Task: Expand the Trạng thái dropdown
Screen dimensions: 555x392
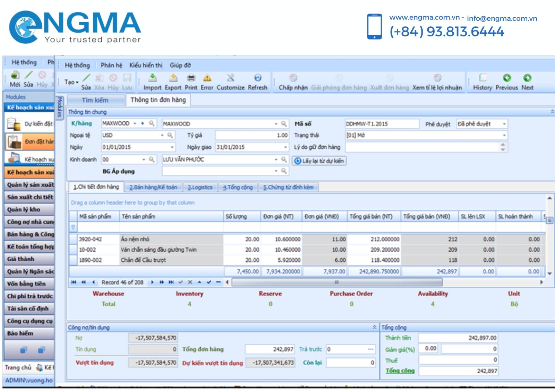Action: [x=504, y=135]
